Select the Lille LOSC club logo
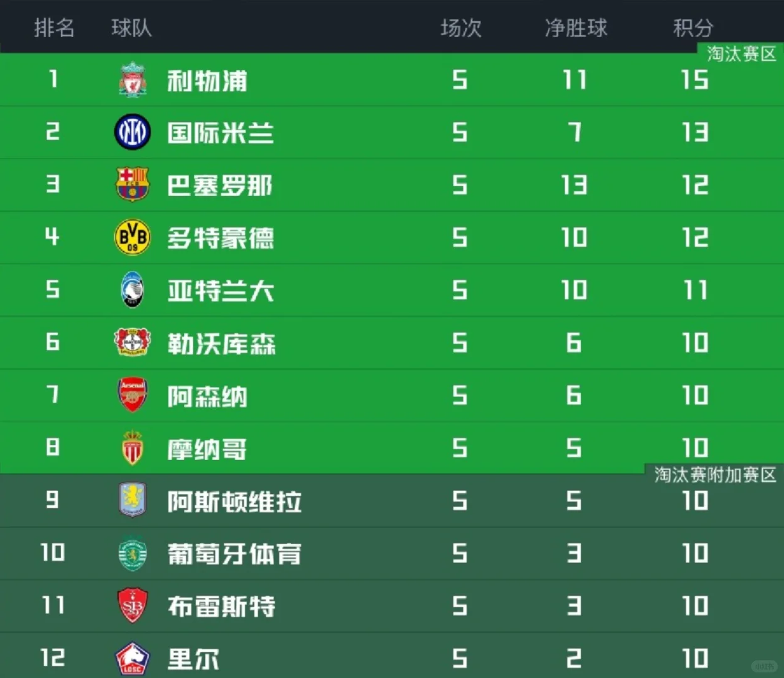The image size is (784, 678). (133, 659)
